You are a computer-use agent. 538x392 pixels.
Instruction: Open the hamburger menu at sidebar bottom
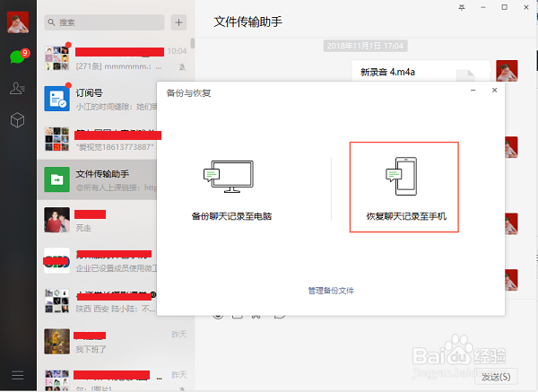click(x=18, y=375)
